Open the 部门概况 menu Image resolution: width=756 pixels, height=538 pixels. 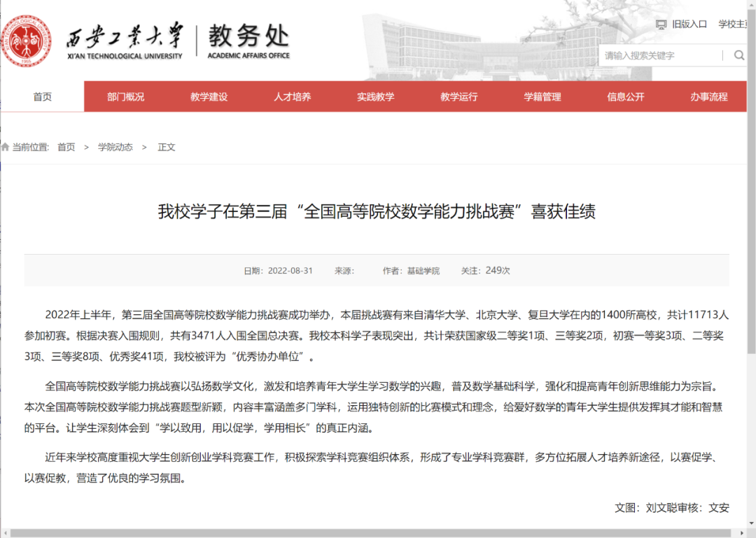pyautogui.click(x=126, y=97)
